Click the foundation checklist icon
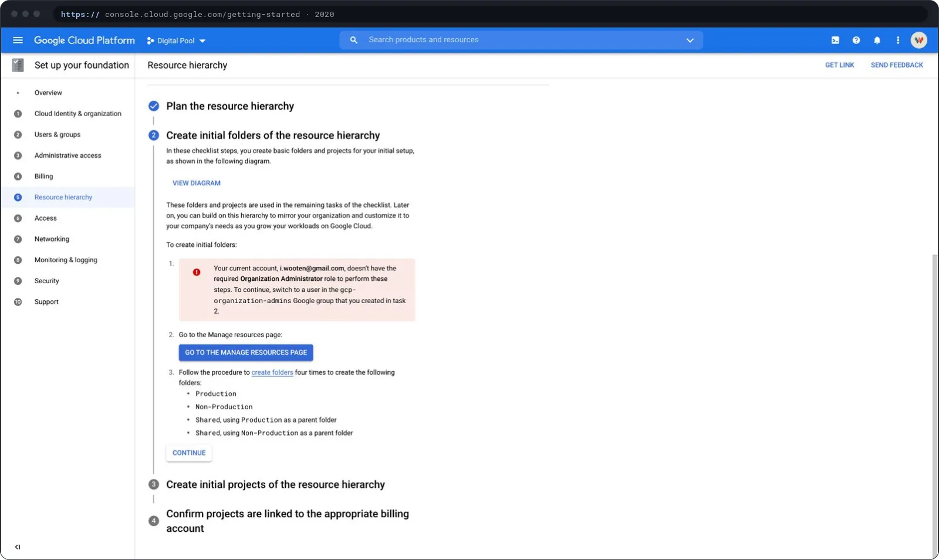 (x=18, y=65)
